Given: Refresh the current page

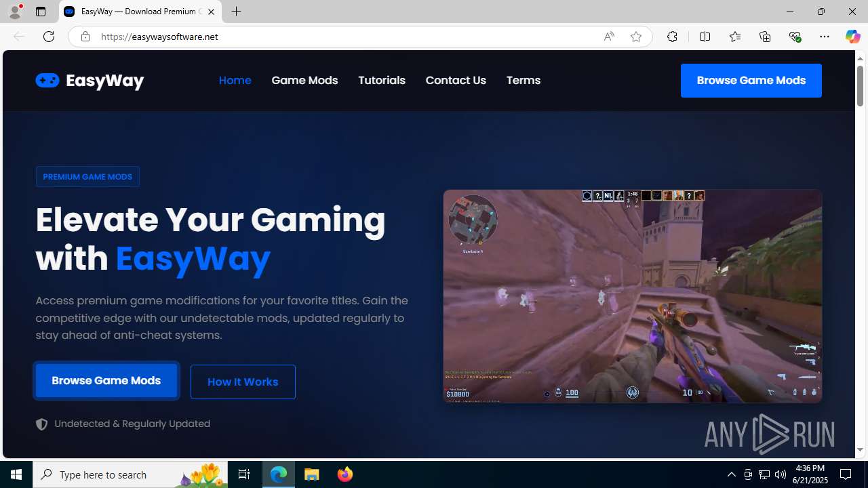Looking at the screenshot, I should pyautogui.click(x=49, y=37).
